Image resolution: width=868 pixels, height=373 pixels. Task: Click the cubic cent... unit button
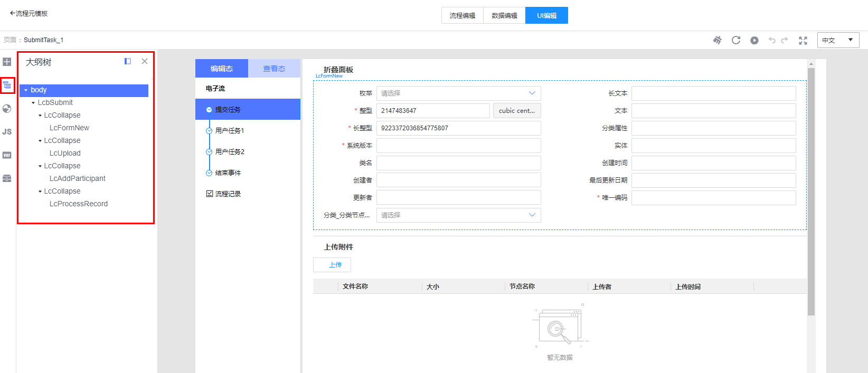517,111
